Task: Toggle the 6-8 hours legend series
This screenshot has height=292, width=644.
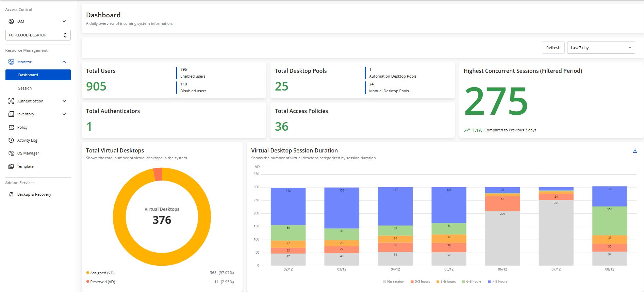Action: (472, 282)
